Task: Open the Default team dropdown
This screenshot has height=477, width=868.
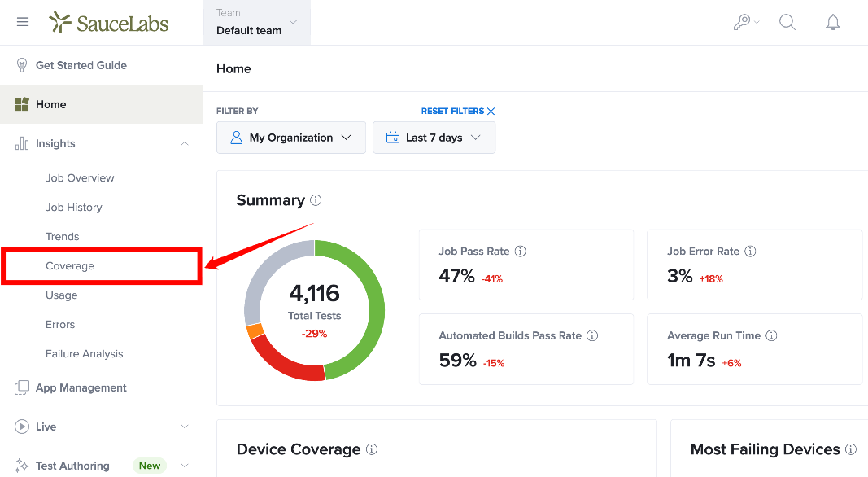Action: coord(257,22)
